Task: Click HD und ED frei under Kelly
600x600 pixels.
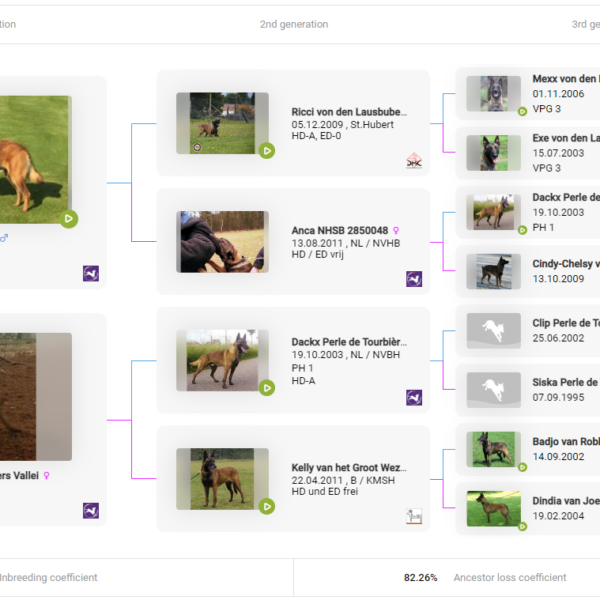Action: click(x=325, y=492)
